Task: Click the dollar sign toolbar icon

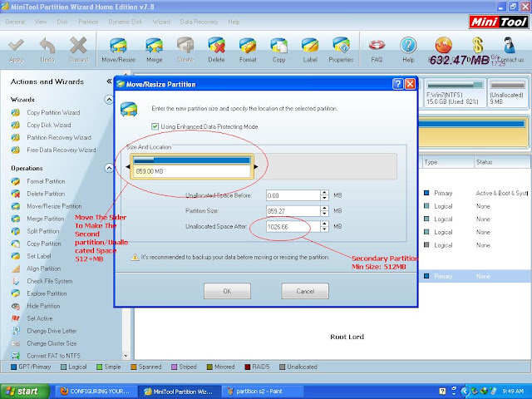Action: click(478, 45)
